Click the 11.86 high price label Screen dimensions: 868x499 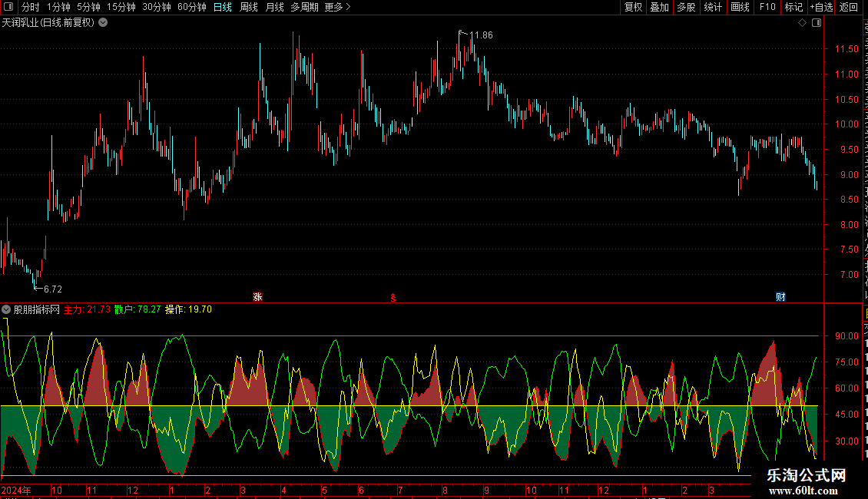(481, 35)
